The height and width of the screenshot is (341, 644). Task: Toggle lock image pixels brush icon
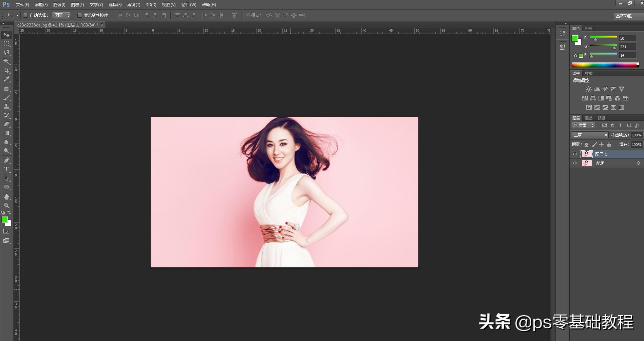click(x=594, y=145)
